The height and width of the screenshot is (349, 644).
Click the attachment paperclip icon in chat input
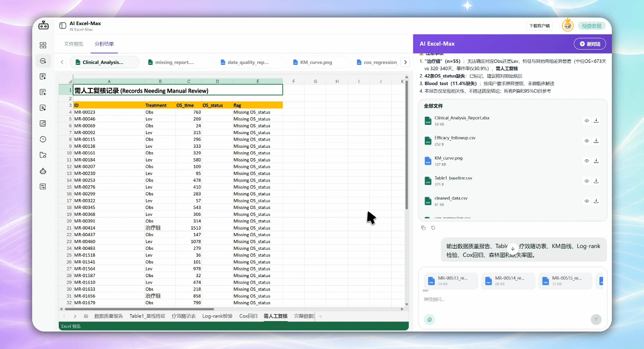point(430,320)
